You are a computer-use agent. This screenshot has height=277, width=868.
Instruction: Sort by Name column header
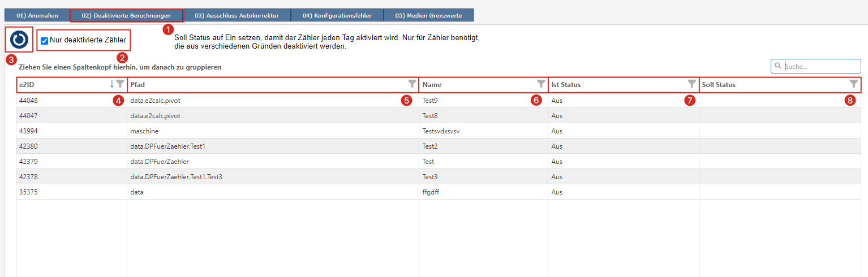432,85
